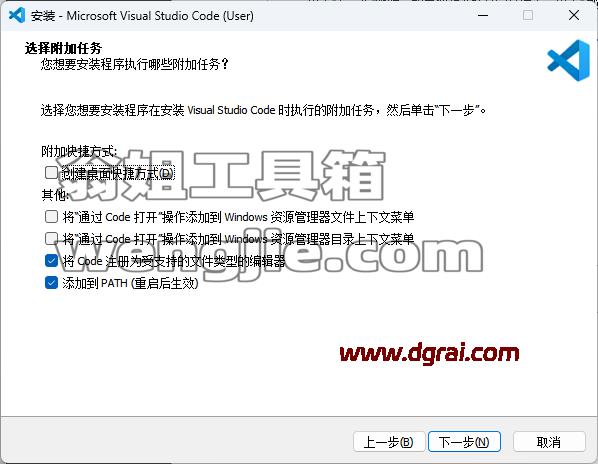Click the 其他: label

pyautogui.click(x=55, y=195)
